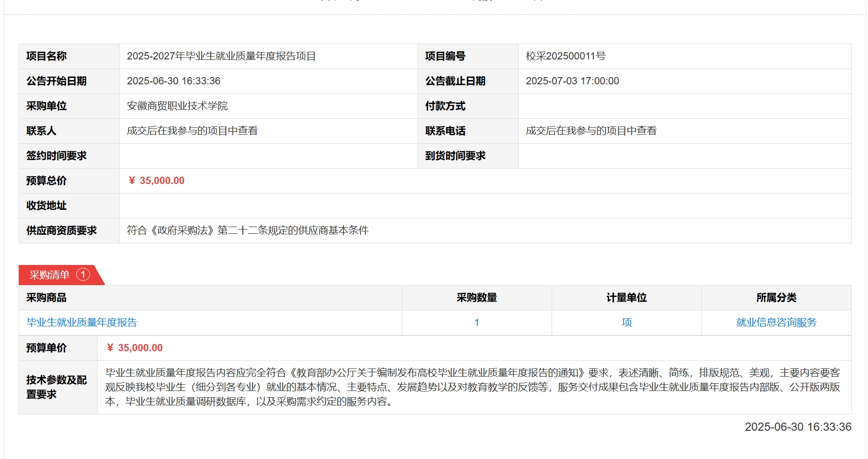Image resolution: width=868 pixels, height=459 pixels.
Task: Click the publish timestamp at bottom right
Action: click(x=798, y=427)
